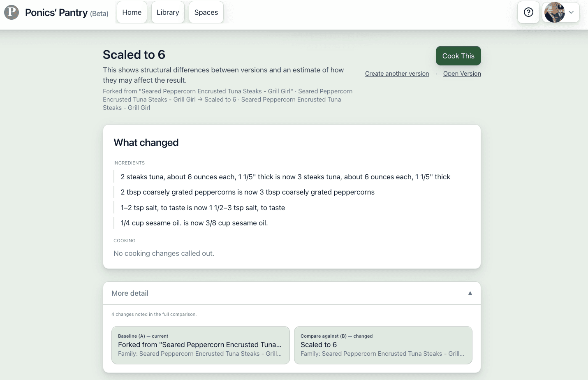Click the Cook This button
Screen dimensions: 588x380
tap(458, 56)
